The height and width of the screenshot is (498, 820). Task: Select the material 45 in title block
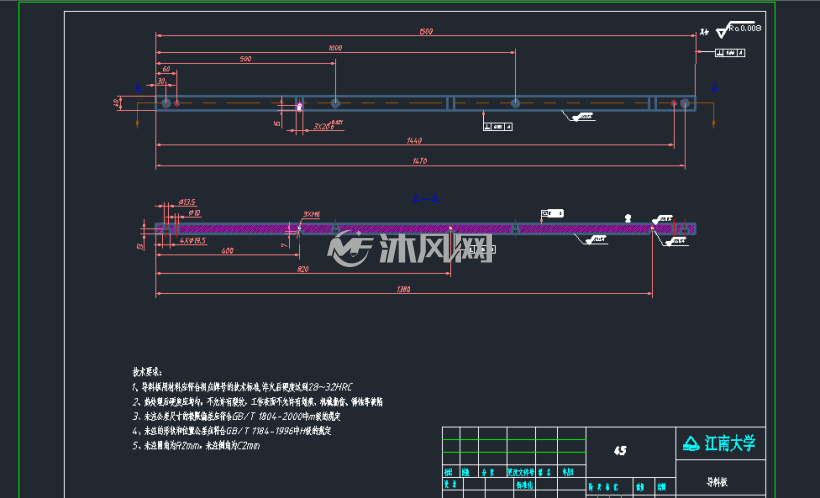pyautogui.click(x=620, y=450)
